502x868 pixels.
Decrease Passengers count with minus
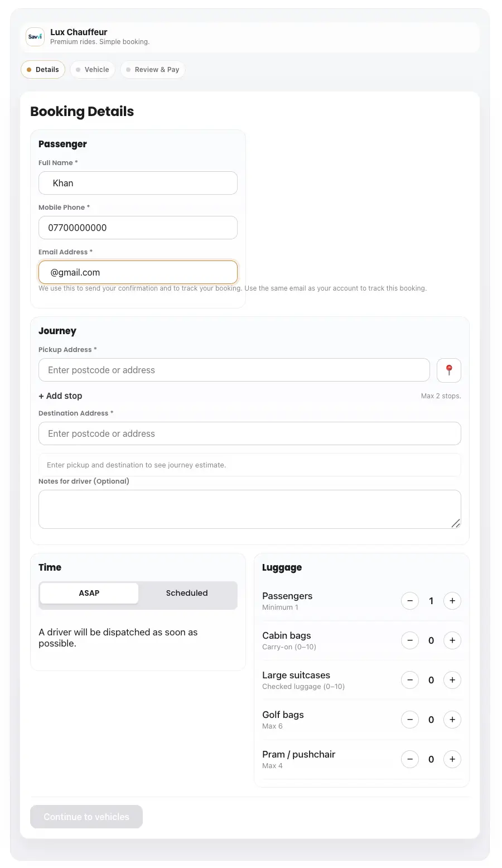(410, 601)
